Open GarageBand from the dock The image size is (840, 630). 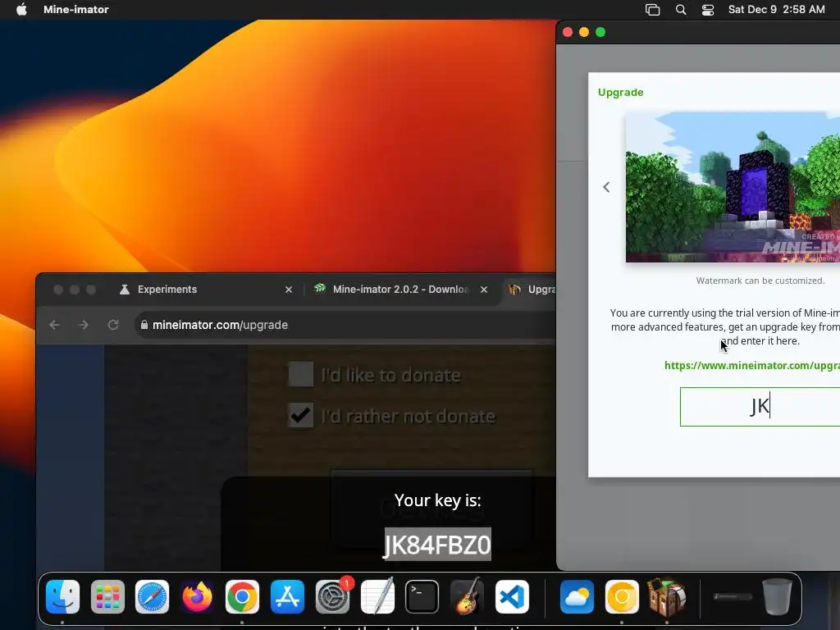[467, 596]
